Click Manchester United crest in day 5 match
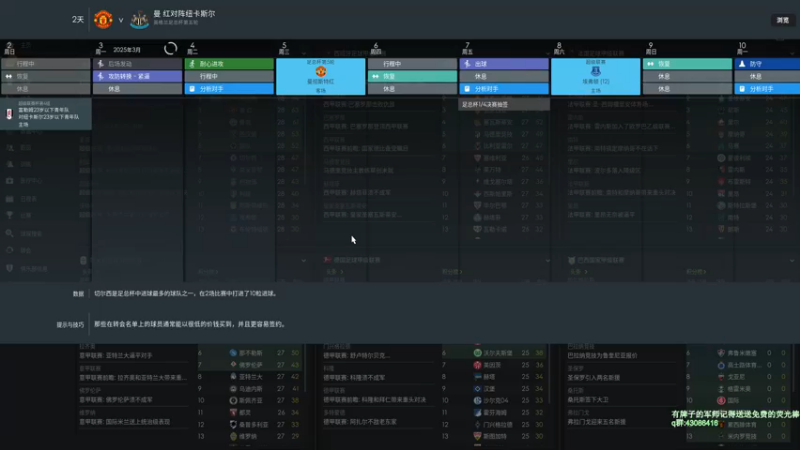 [x=320, y=71]
